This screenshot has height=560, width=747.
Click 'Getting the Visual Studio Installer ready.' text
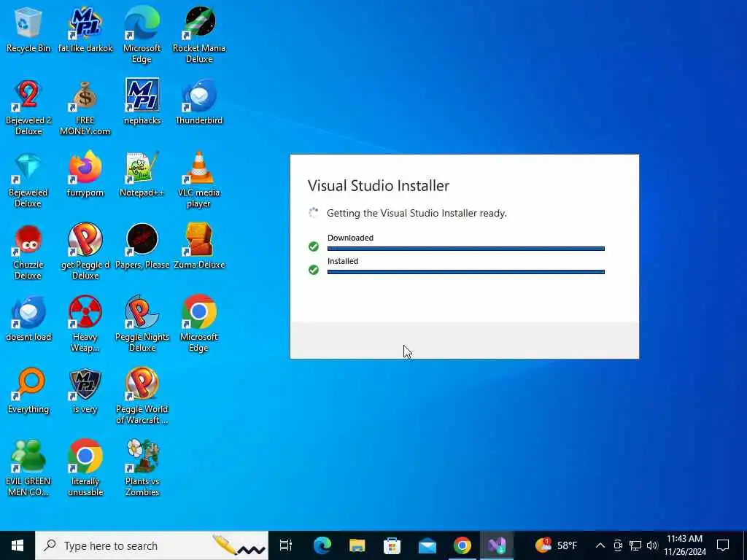pyautogui.click(x=417, y=213)
